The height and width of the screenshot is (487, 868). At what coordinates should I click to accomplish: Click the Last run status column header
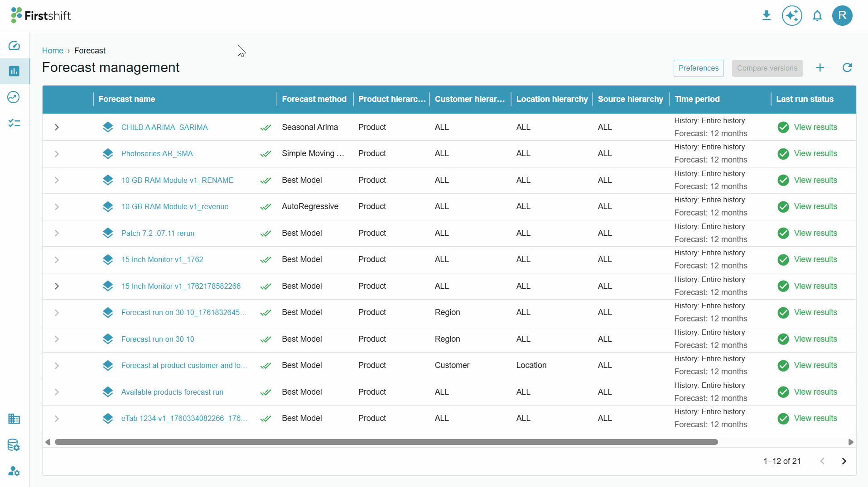805,99
